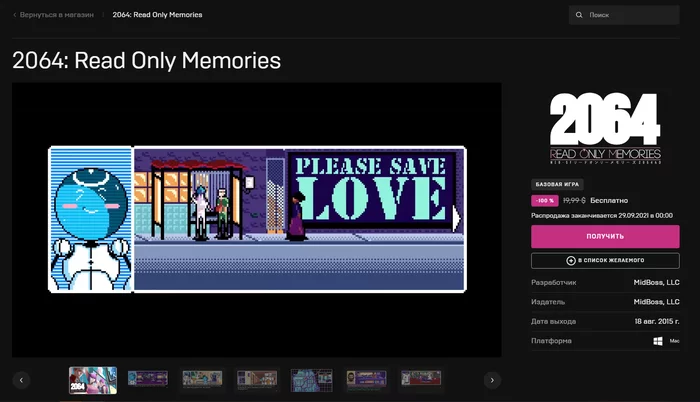Click the 'Платформа' label

coord(551,341)
